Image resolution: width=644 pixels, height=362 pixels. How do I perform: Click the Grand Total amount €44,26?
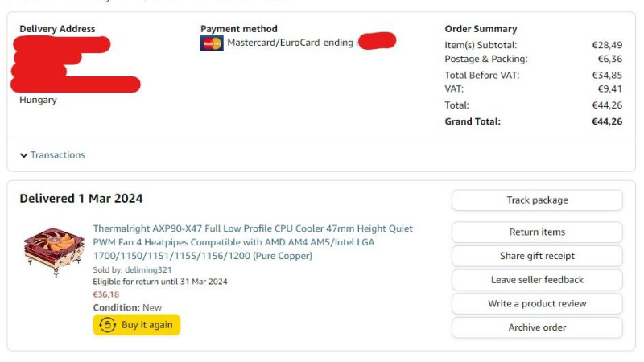607,121
